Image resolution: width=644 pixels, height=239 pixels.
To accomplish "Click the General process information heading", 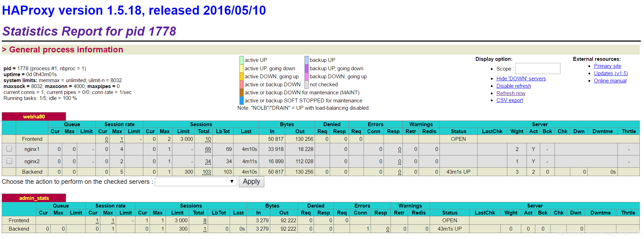I will [x=66, y=50].
